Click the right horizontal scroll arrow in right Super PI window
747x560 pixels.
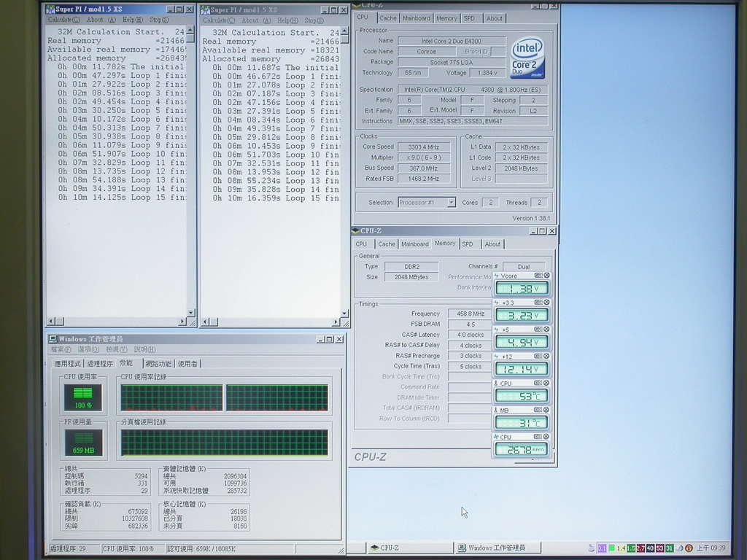pyautogui.click(x=336, y=322)
